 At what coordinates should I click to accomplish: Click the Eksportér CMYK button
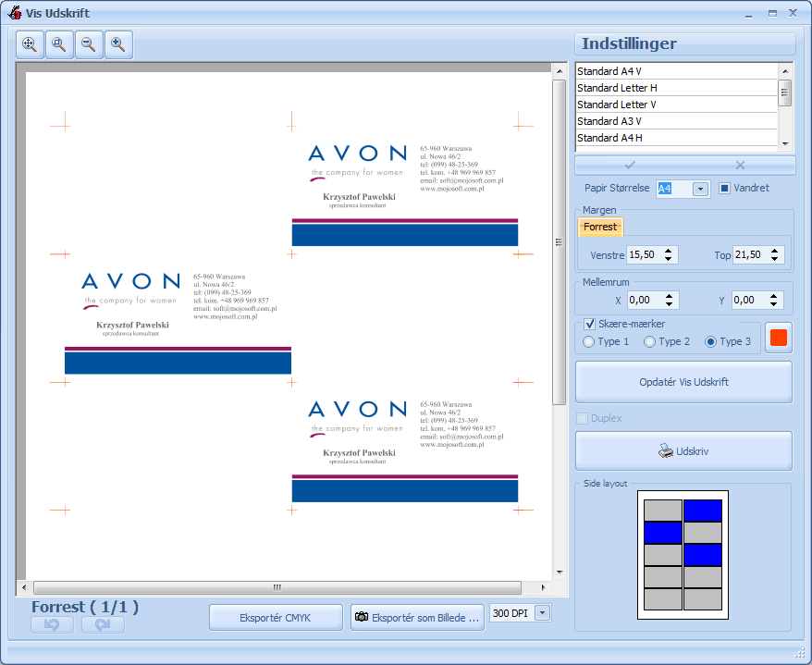(x=276, y=618)
